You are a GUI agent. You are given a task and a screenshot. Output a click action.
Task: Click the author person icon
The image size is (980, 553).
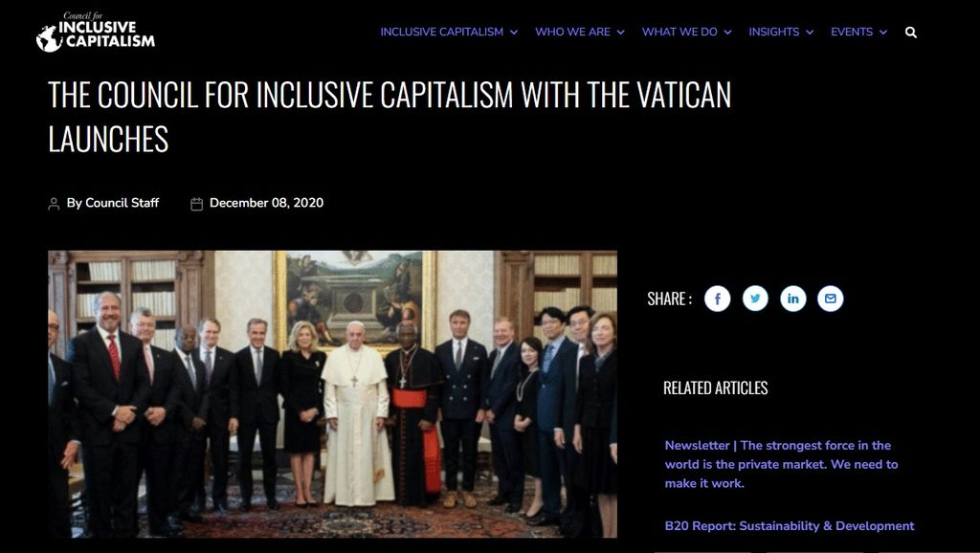[x=54, y=204]
